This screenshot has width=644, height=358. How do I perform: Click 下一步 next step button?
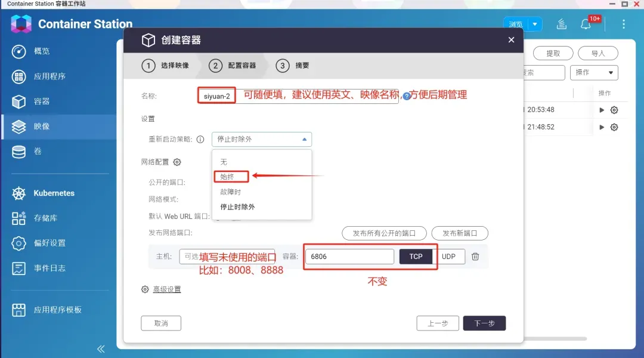[x=485, y=323]
